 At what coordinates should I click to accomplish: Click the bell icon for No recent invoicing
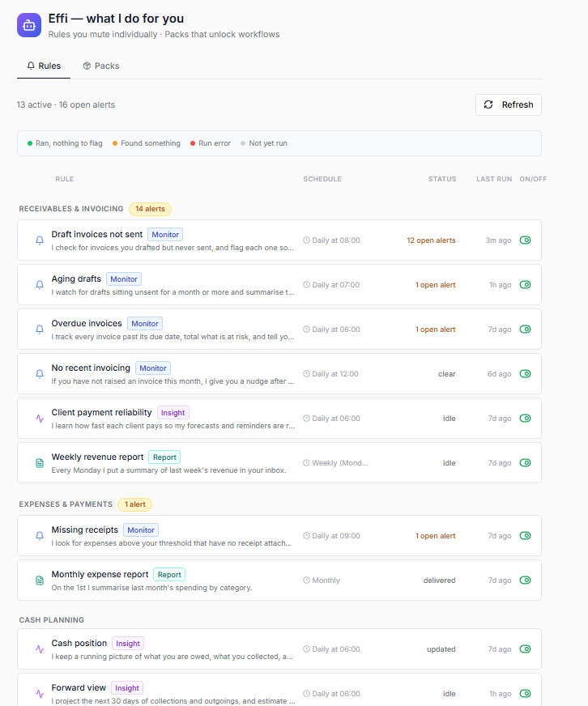tap(40, 374)
